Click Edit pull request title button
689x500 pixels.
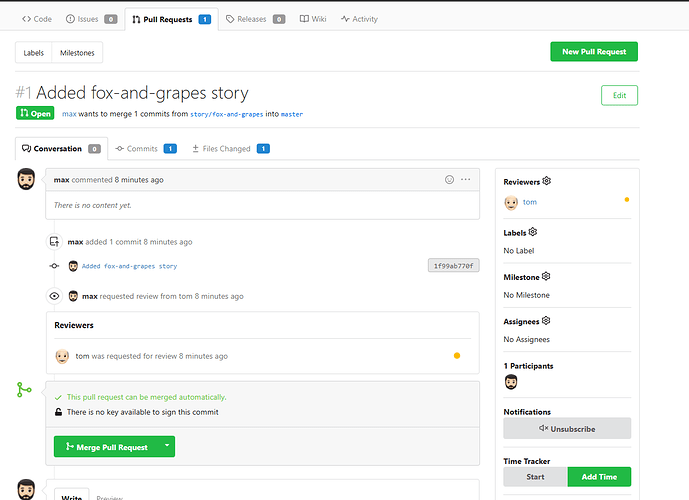tap(619, 95)
